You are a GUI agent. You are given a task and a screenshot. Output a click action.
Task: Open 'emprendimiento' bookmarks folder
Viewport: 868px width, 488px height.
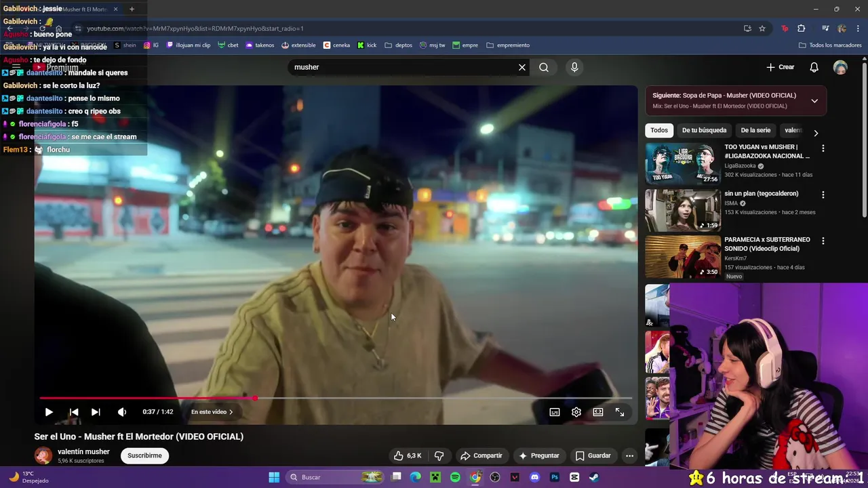click(x=508, y=45)
